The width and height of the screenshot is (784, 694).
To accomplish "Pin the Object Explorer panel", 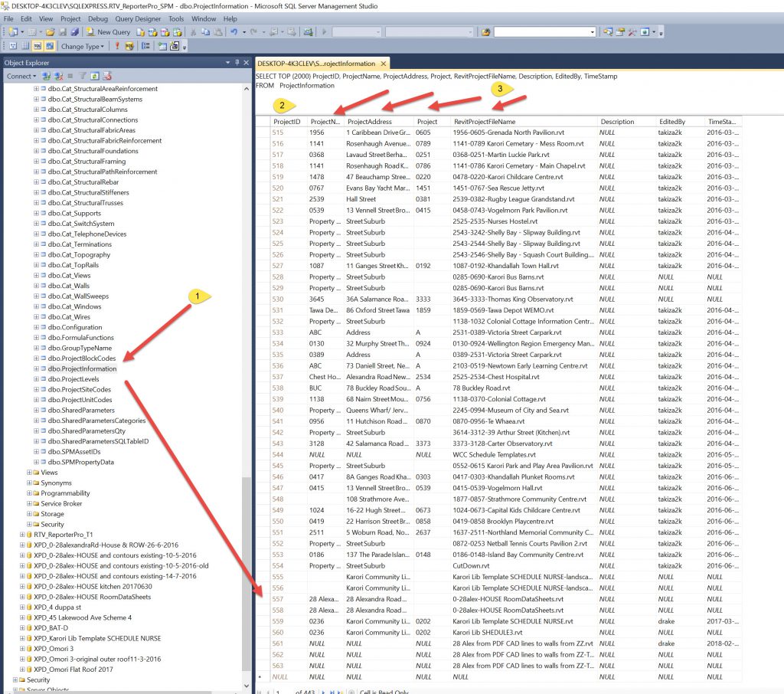I will [x=237, y=63].
